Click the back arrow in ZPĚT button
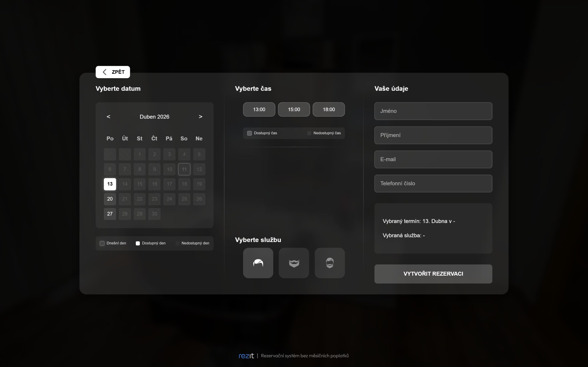Image resolution: width=588 pixels, height=367 pixels. tap(105, 72)
